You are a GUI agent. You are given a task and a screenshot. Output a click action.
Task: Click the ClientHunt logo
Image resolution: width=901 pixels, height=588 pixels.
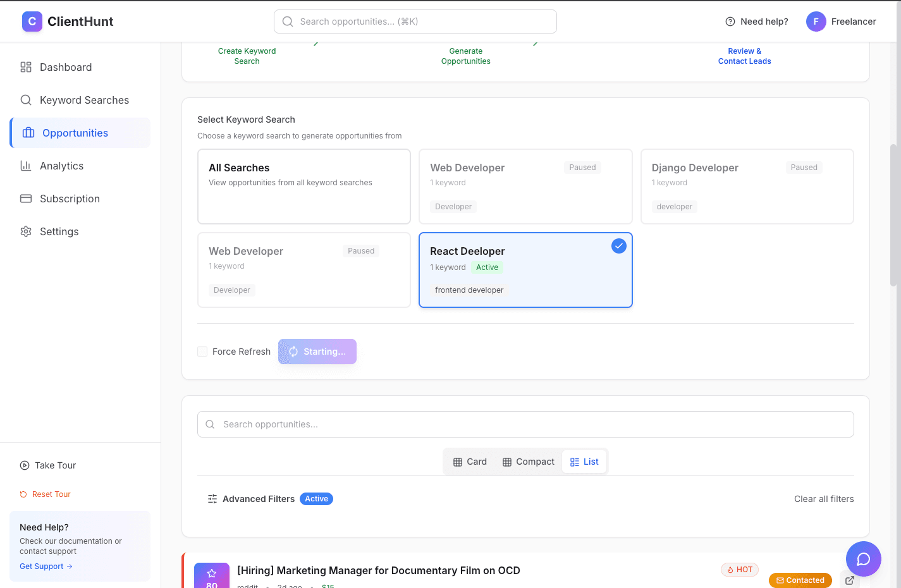point(67,21)
